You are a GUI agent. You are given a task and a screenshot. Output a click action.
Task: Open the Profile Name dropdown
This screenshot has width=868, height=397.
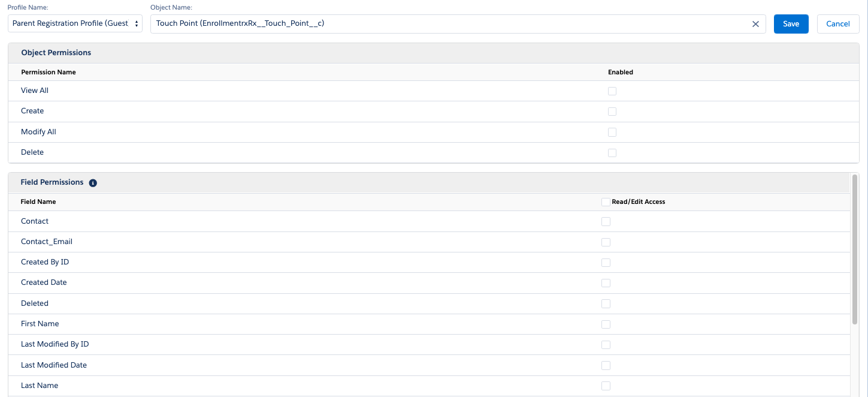point(75,23)
